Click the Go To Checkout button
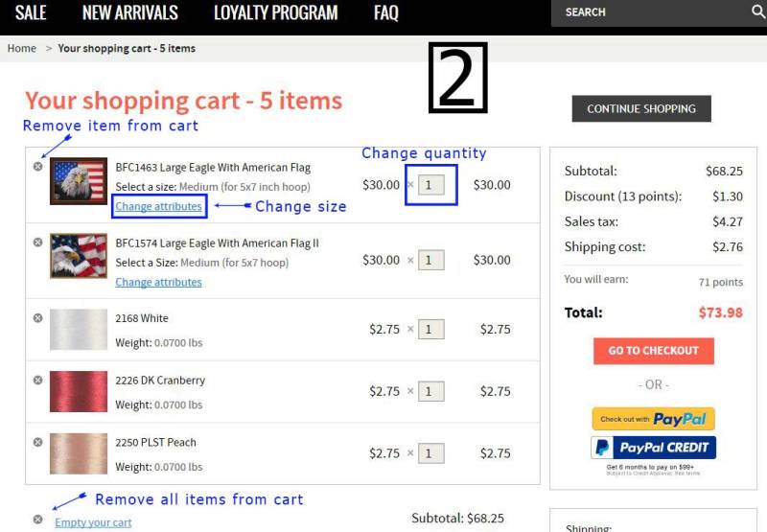The width and height of the screenshot is (767, 532). tap(654, 351)
